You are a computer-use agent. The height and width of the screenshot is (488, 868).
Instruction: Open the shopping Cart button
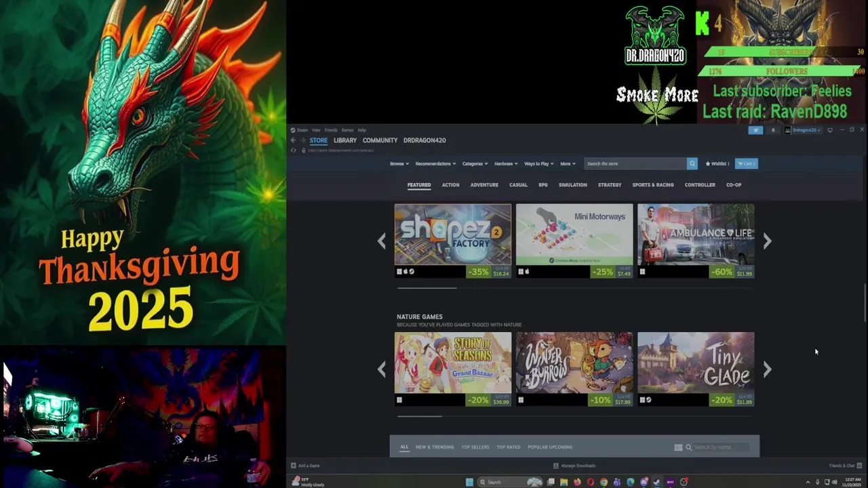(x=746, y=163)
